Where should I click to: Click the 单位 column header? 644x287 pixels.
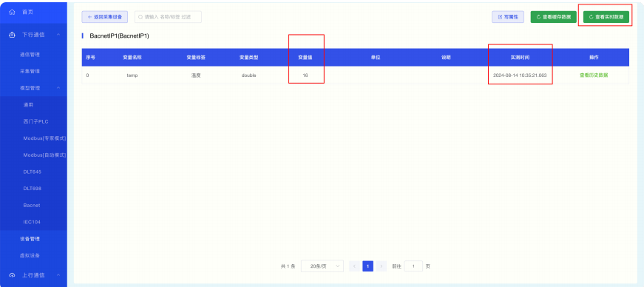pyautogui.click(x=376, y=58)
